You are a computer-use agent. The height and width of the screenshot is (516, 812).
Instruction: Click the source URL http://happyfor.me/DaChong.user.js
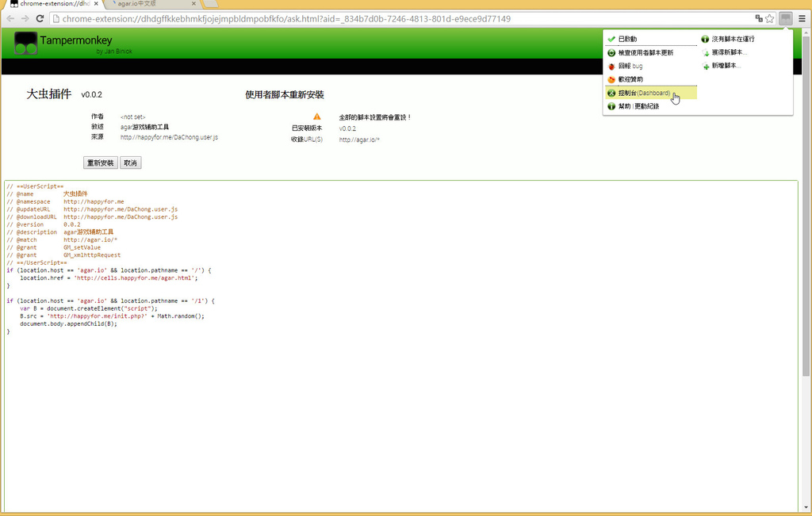[x=169, y=137]
